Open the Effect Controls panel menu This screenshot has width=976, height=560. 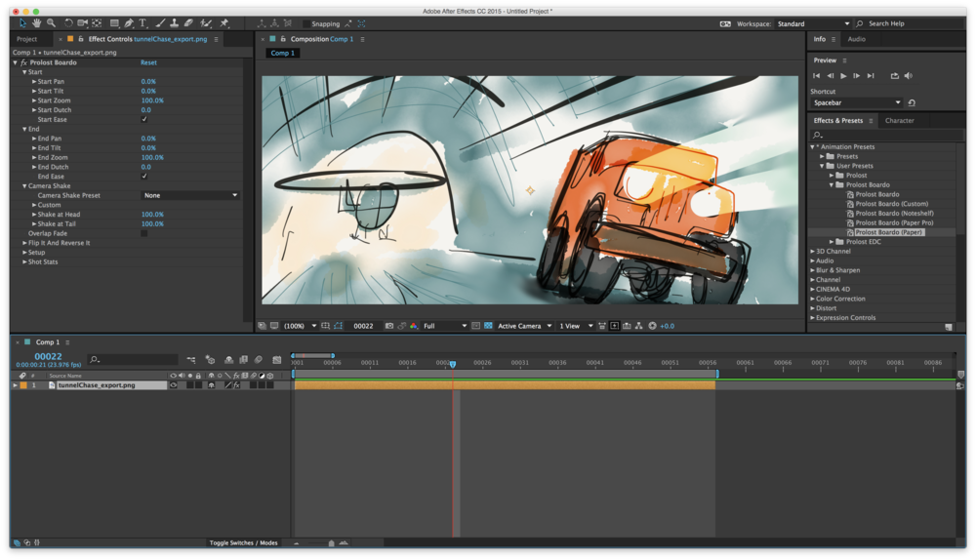[x=216, y=39]
